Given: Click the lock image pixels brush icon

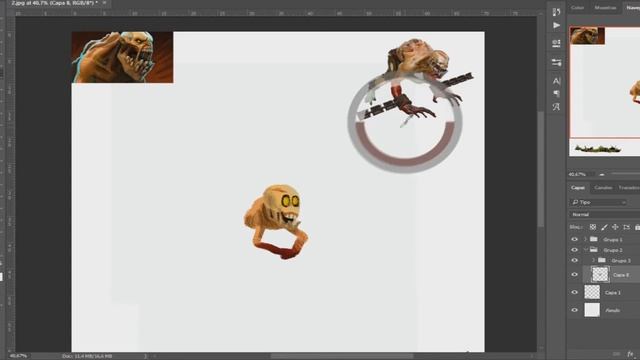Looking at the screenshot, I should (x=604, y=227).
